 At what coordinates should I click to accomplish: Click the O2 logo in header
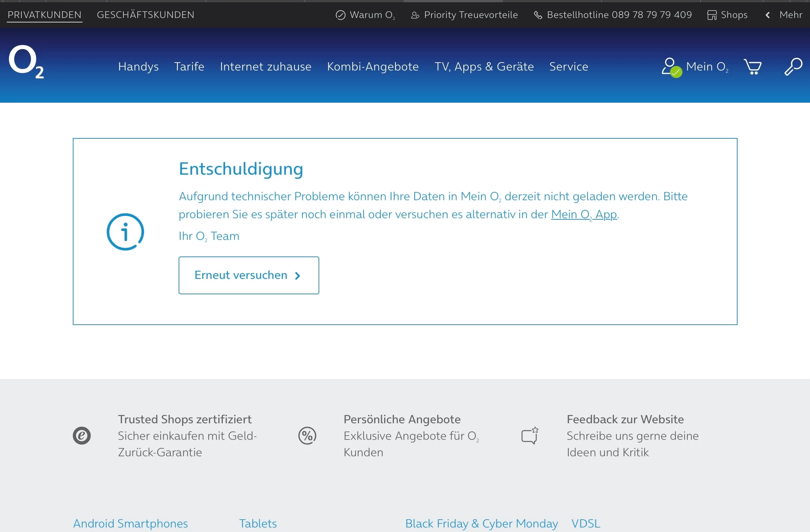tap(26, 62)
